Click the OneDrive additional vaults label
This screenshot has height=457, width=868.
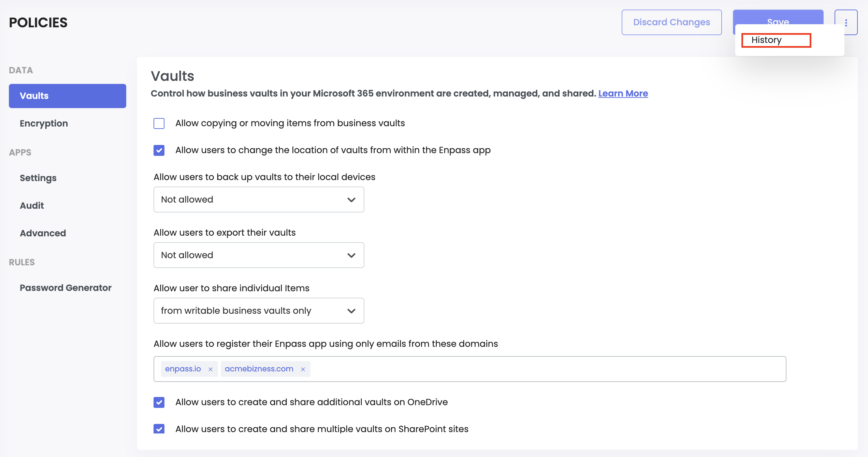click(x=312, y=402)
